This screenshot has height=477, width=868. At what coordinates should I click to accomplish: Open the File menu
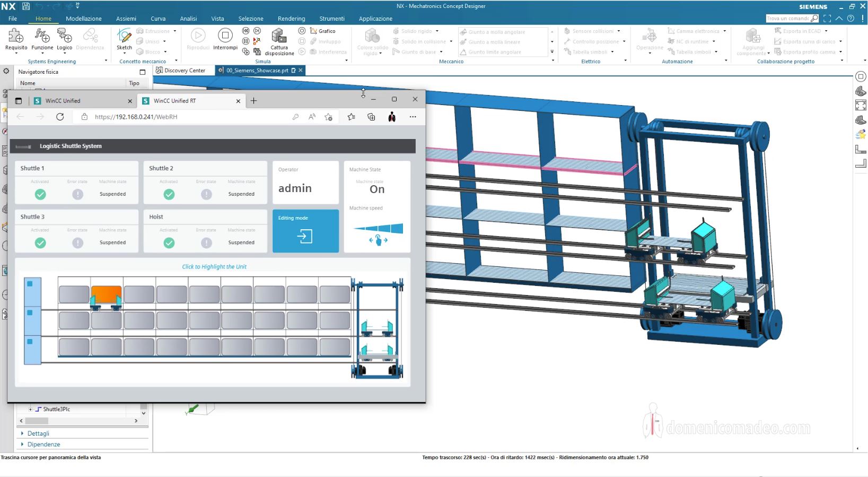[x=13, y=19]
